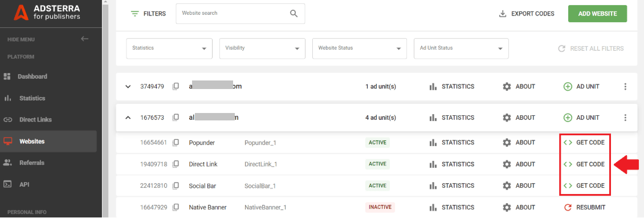Click the ADD WEBSITE button
Image resolution: width=644 pixels, height=218 pixels.
pyautogui.click(x=598, y=14)
